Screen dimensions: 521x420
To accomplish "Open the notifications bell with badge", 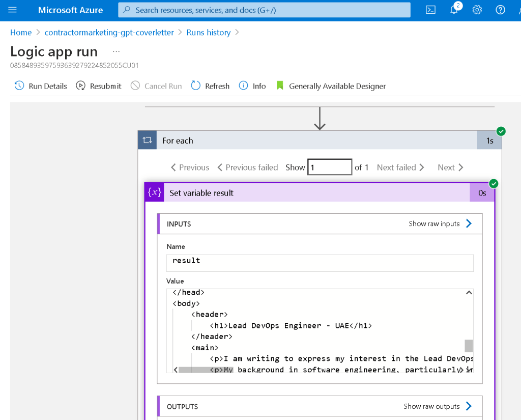I will [x=455, y=9].
